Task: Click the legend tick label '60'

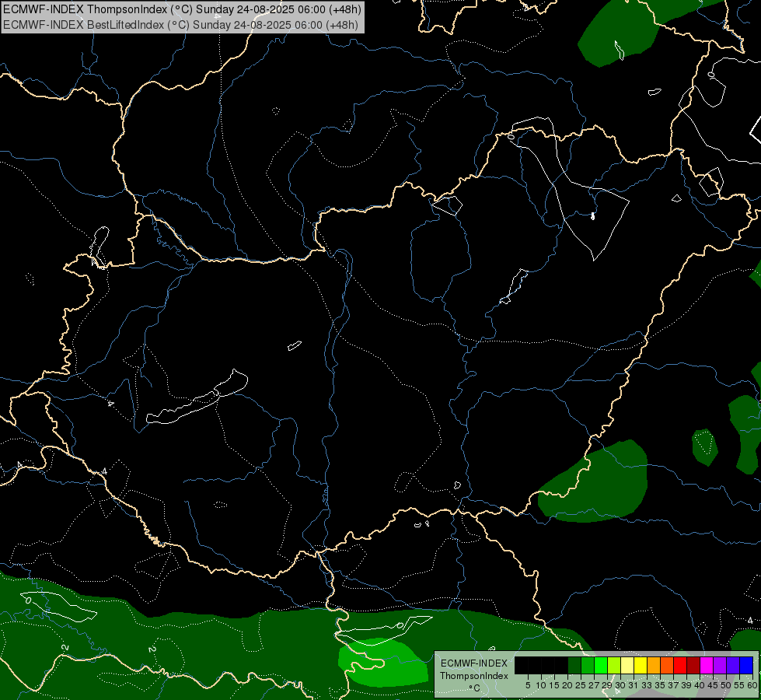Action: [x=752, y=685]
